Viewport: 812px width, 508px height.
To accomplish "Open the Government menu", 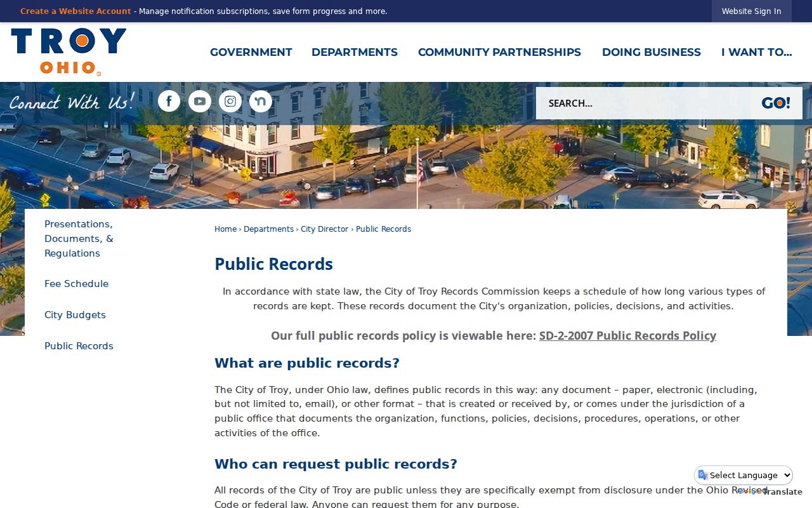I will 251,52.
